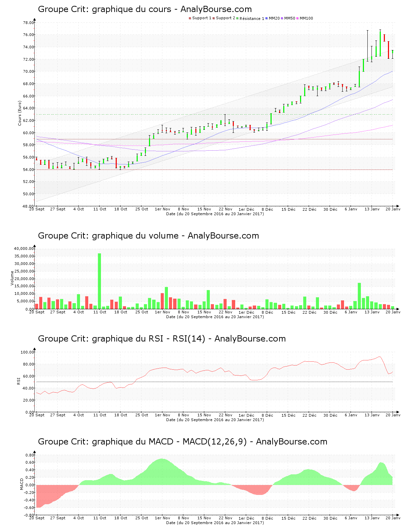Expand the cours chart date axis options
This screenshot has width=412, height=532.
pos(215,213)
